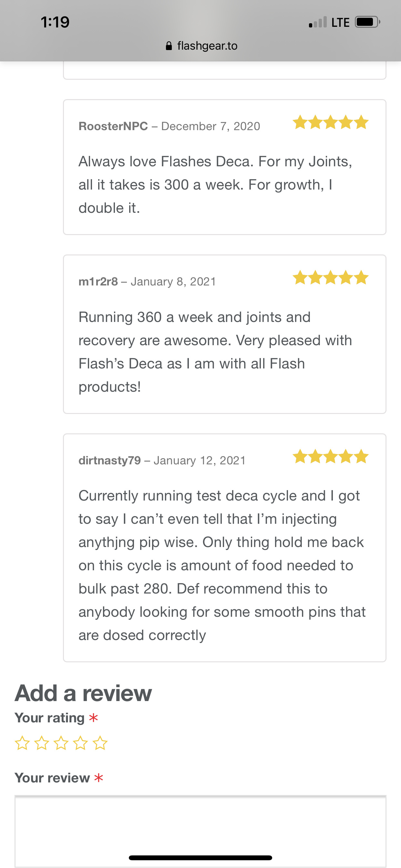Tap the 1:19 clock in status bar
This screenshot has height=868, width=401.
[55, 22]
